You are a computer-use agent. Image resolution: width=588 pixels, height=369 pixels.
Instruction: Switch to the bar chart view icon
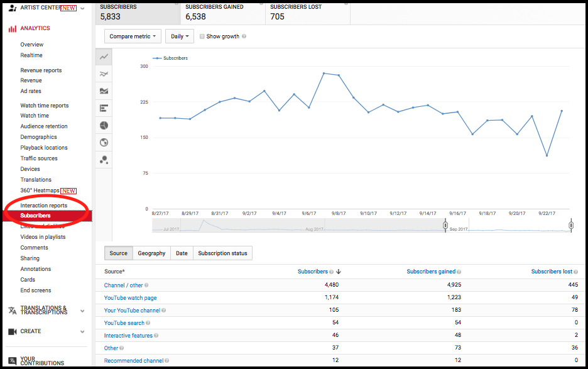pyautogui.click(x=104, y=108)
